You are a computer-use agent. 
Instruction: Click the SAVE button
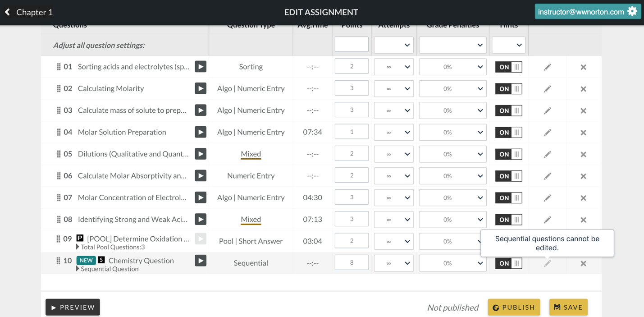point(568,308)
